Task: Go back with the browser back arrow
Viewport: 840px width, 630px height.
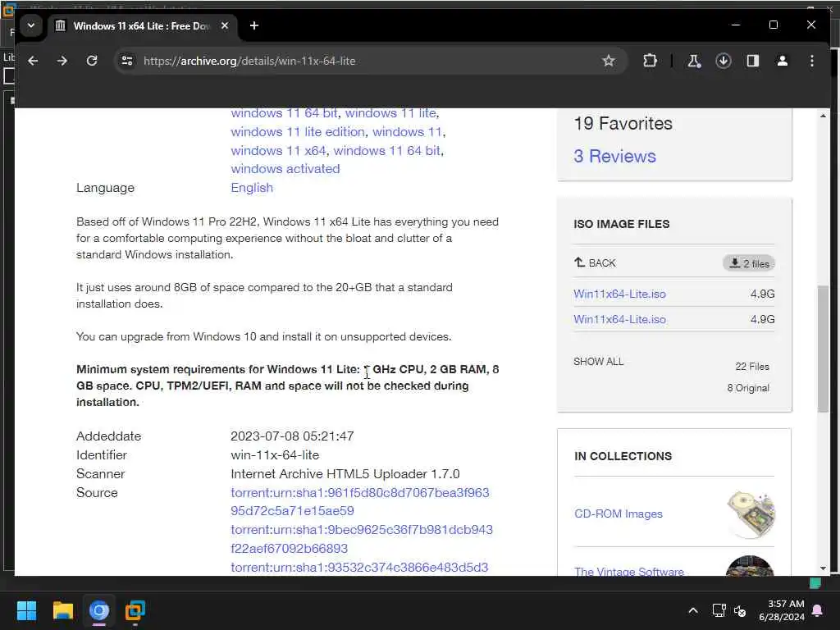Action: click(x=33, y=61)
